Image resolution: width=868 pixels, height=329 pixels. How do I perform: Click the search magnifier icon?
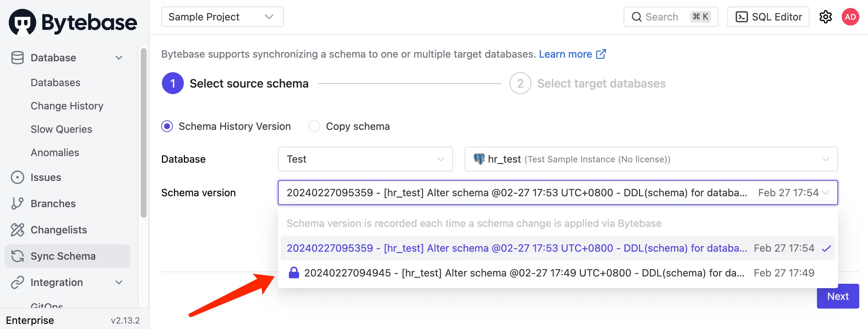pos(636,17)
